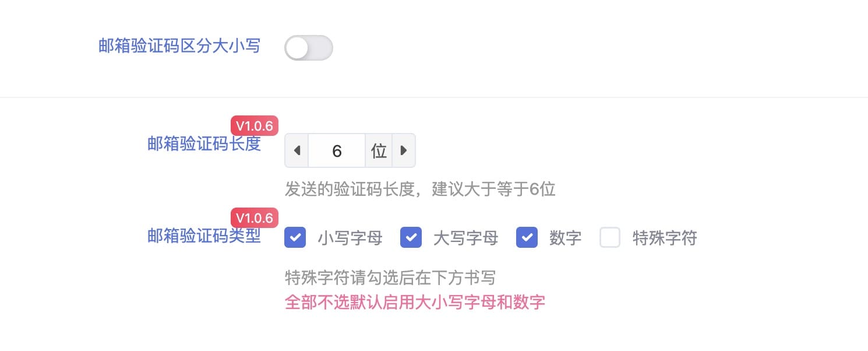Click the hint text 发送的验证码长度，建议大于等于6位
Image resolution: width=868 pixels, height=351 pixels.
tap(419, 189)
